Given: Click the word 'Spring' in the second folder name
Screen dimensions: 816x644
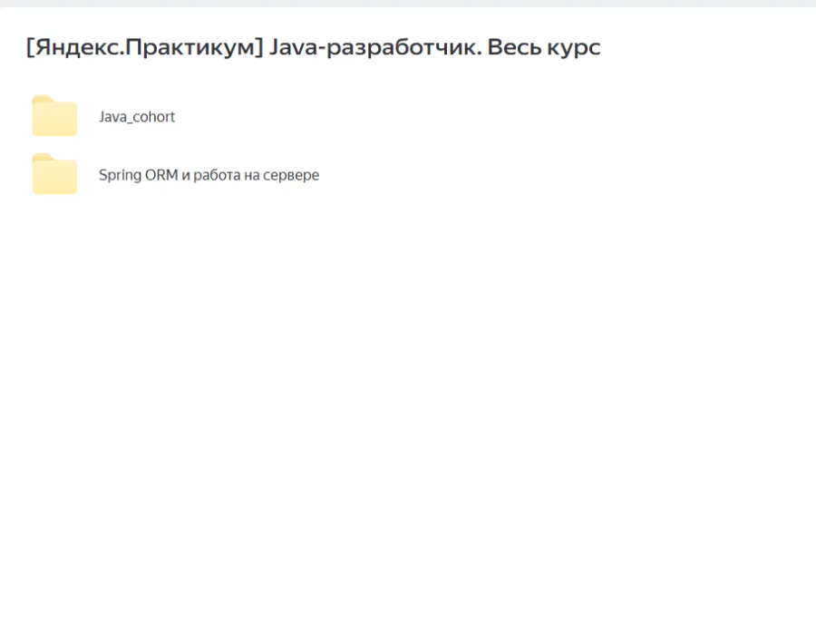Looking at the screenshot, I should tap(120, 175).
